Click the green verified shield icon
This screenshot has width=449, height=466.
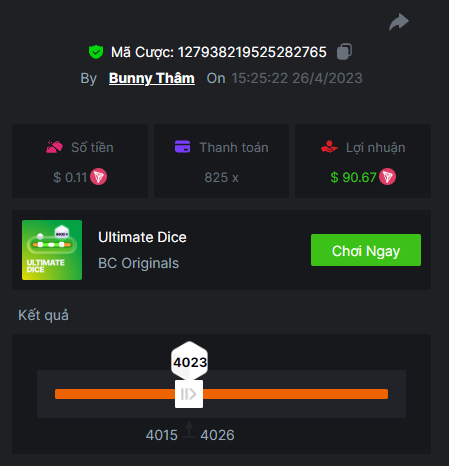point(96,52)
